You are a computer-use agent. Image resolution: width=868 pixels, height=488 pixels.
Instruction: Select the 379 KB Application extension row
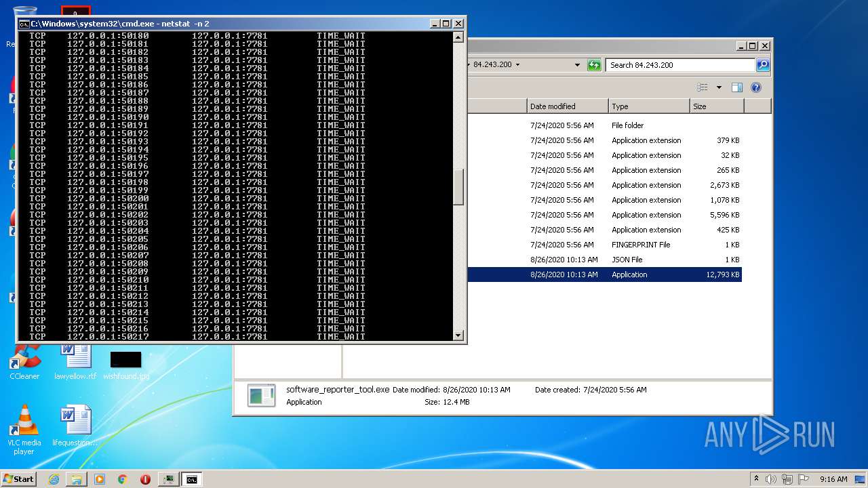pos(604,140)
